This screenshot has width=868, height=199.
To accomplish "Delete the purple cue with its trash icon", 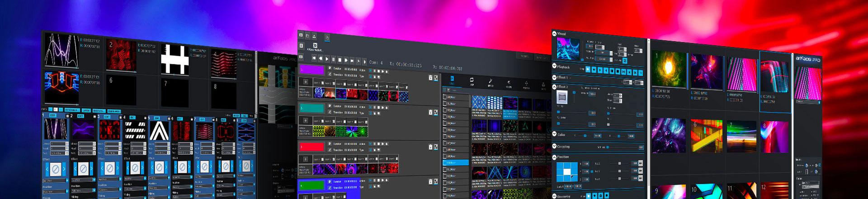I will click(430, 77).
